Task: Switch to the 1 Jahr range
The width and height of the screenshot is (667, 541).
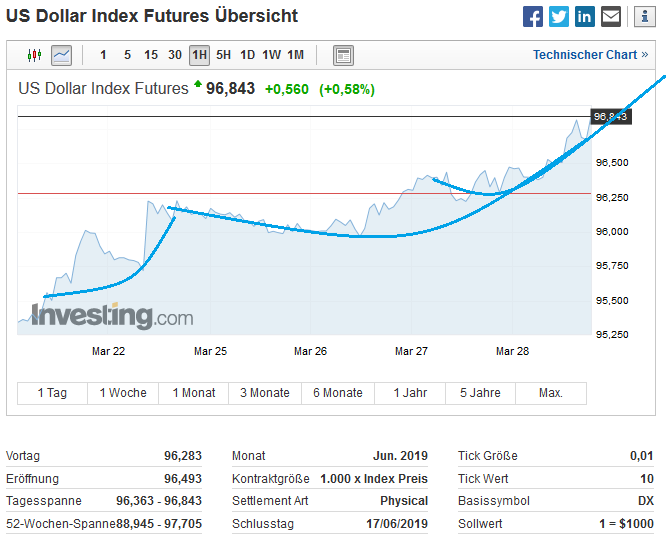Action: click(410, 393)
